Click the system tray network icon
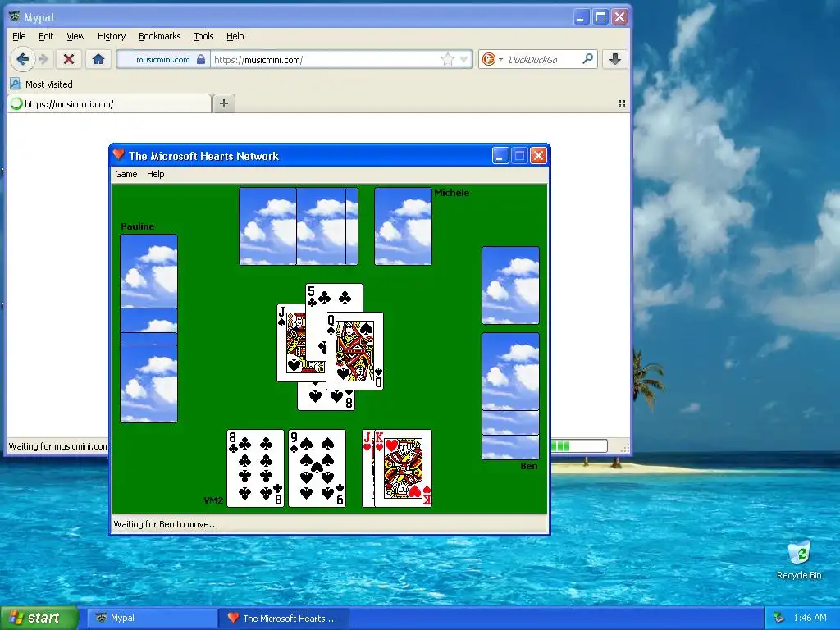The height and width of the screenshot is (630, 840). (779, 619)
